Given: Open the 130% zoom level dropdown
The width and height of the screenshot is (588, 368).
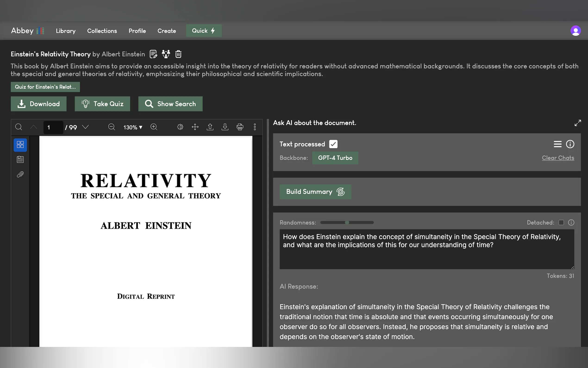Looking at the screenshot, I should pos(133,127).
